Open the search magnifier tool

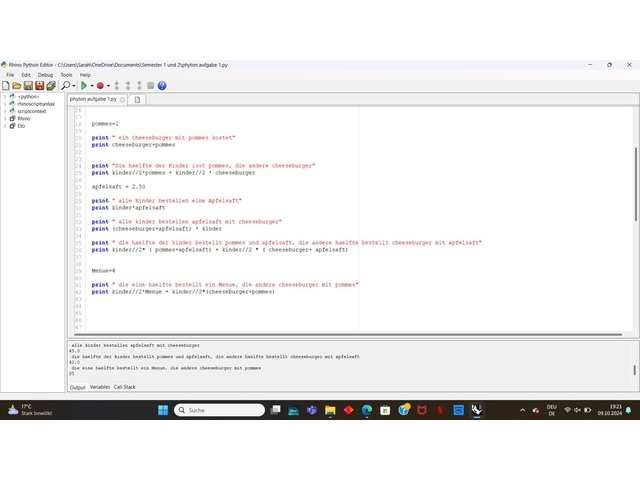(x=65, y=86)
